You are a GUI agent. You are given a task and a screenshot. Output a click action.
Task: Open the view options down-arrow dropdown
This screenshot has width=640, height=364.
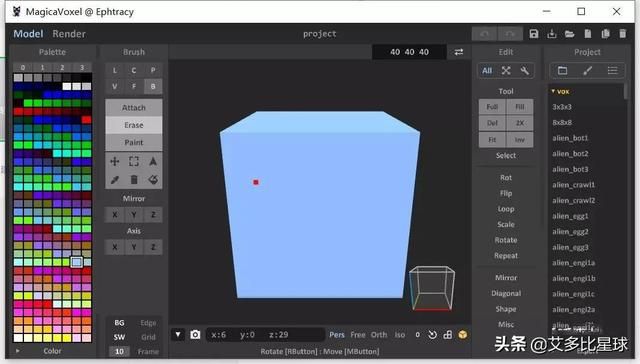pos(178,335)
